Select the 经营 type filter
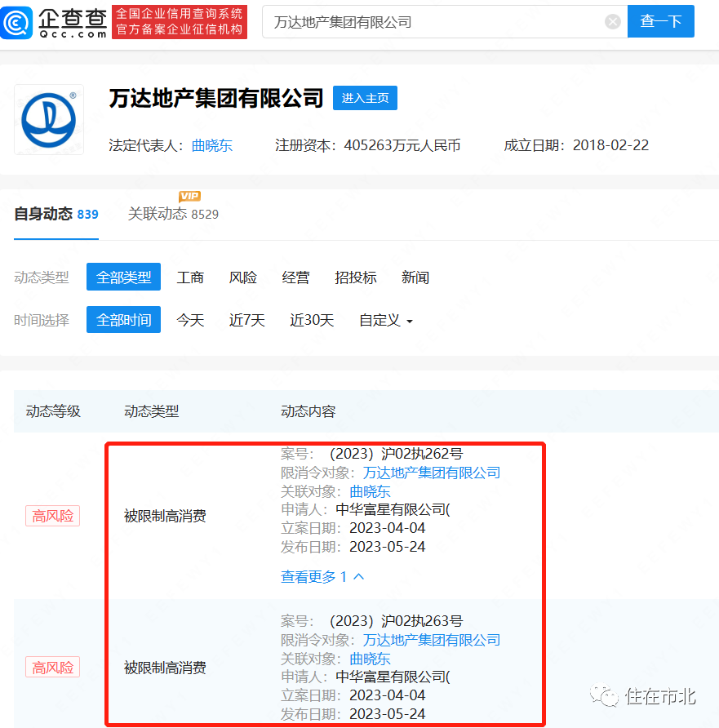This screenshot has height=728, width=719. point(295,277)
